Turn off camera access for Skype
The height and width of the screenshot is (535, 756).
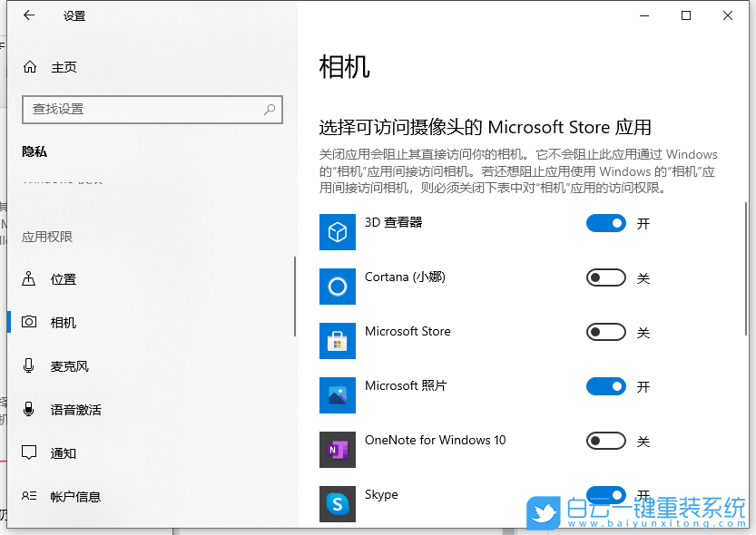point(605,495)
